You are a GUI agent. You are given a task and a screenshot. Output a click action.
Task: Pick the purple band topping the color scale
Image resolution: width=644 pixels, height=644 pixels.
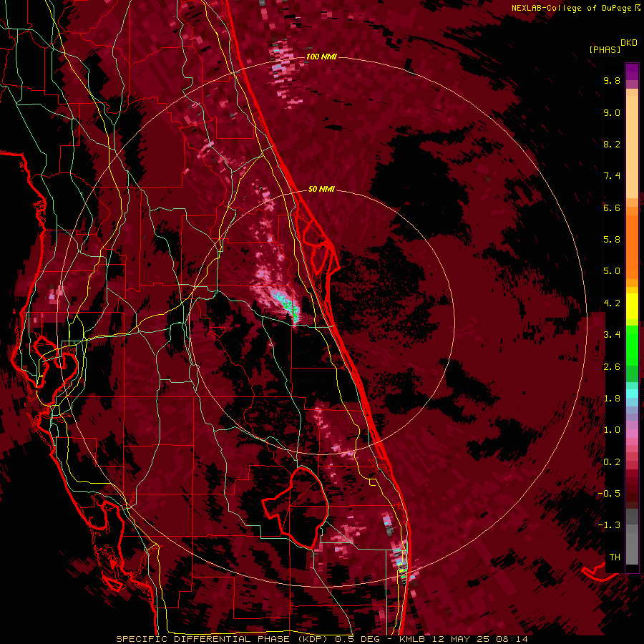click(632, 72)
